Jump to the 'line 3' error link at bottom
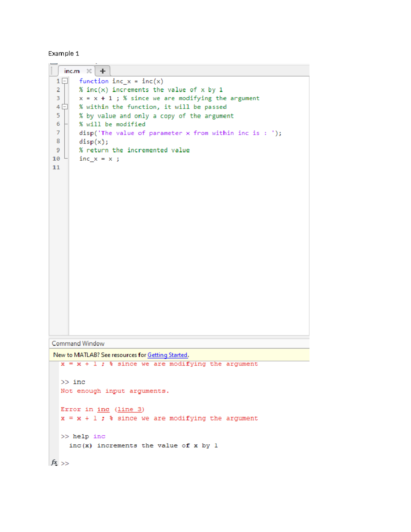Viewport: 411px width, 532px height. (130, 409)
